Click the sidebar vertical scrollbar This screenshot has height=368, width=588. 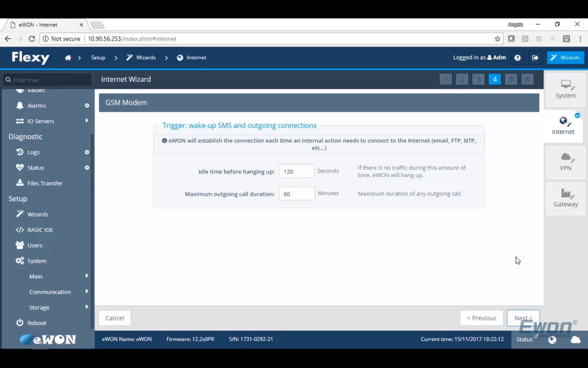click(x=92, y=232)
